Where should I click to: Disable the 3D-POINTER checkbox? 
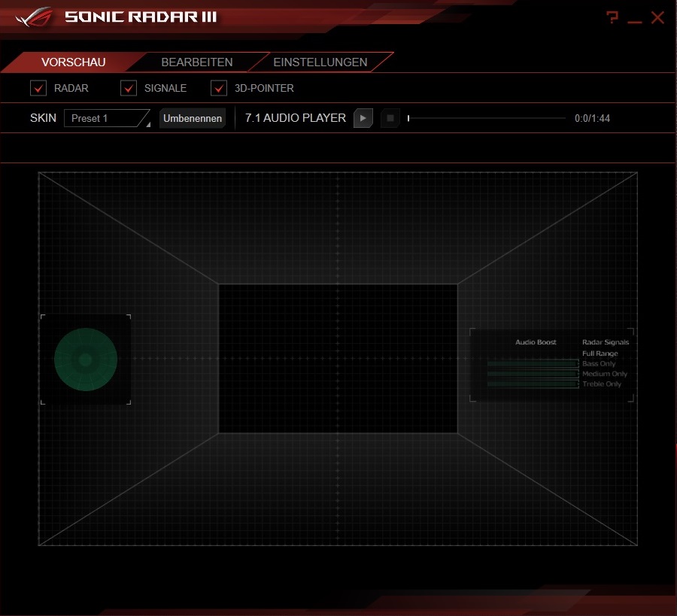[219, 88]
